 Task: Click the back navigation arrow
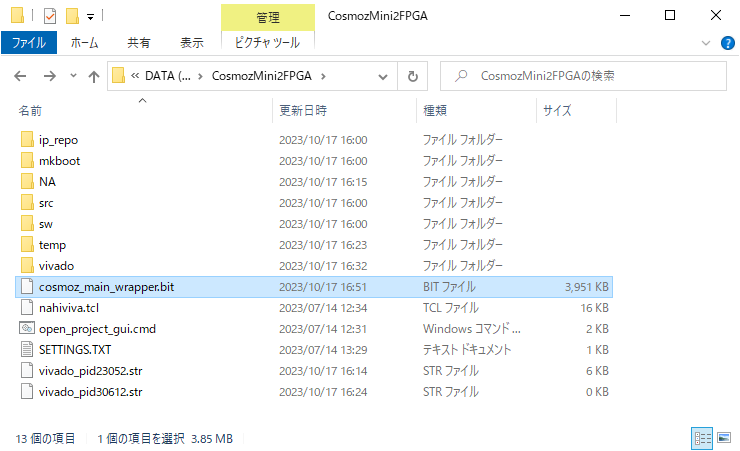click(x=21, y=76)
